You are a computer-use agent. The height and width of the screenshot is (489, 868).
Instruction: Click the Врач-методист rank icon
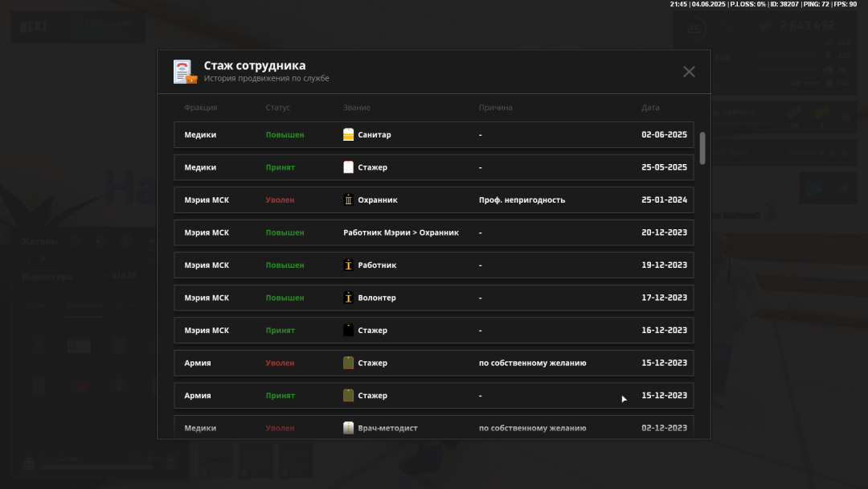point(348,428)
